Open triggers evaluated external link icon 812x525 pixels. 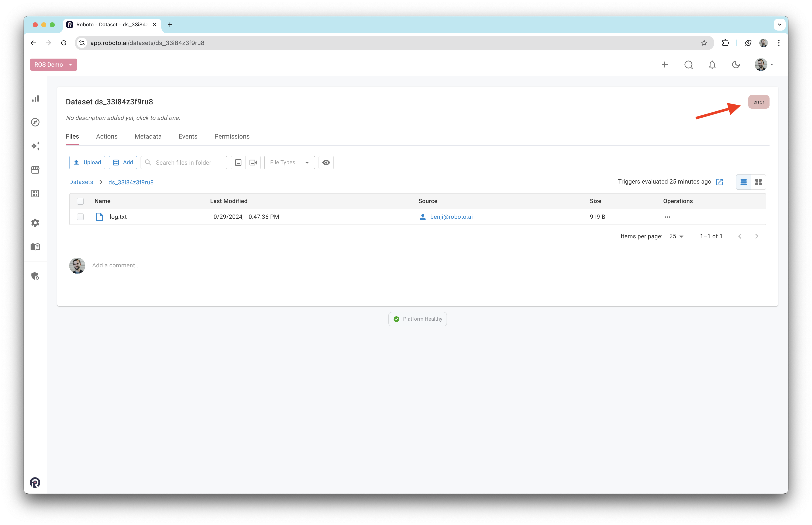point(720,182)
